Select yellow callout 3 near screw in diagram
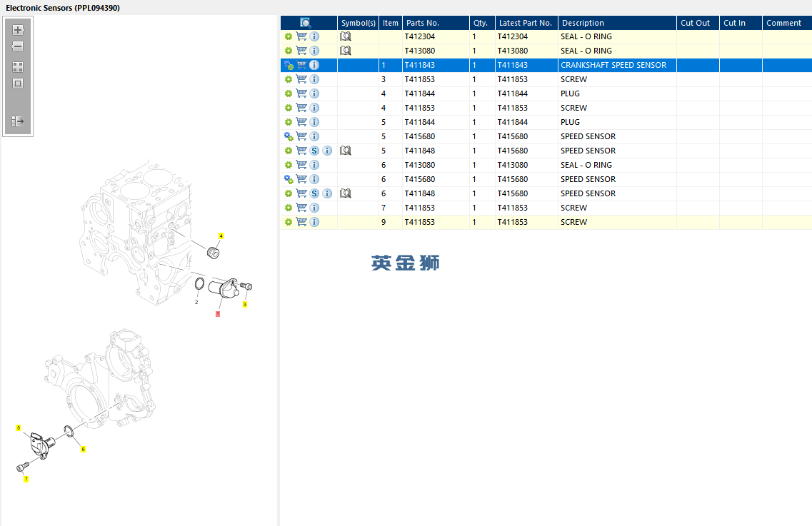Image resolution: width=812 pixels, height=526 pixels. click(245, 305)
